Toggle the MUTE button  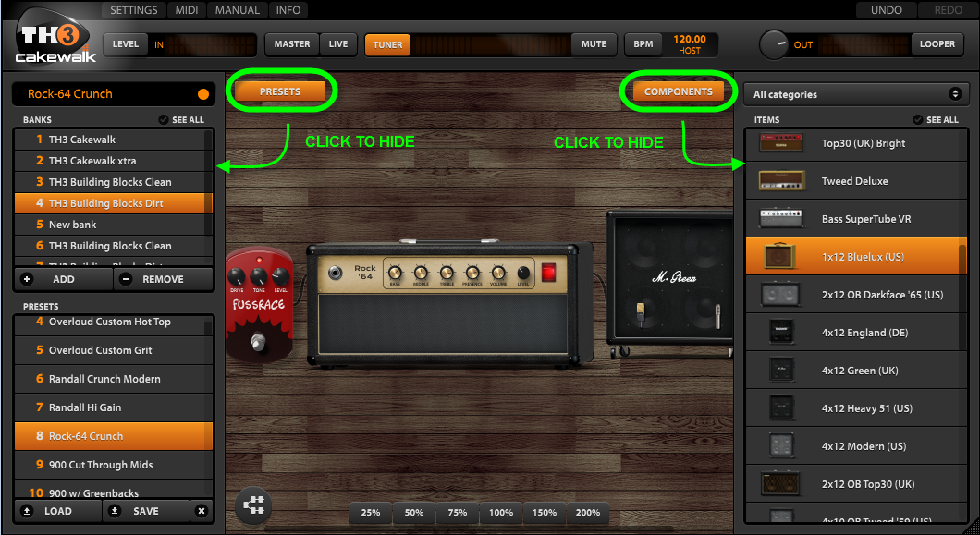594,44
